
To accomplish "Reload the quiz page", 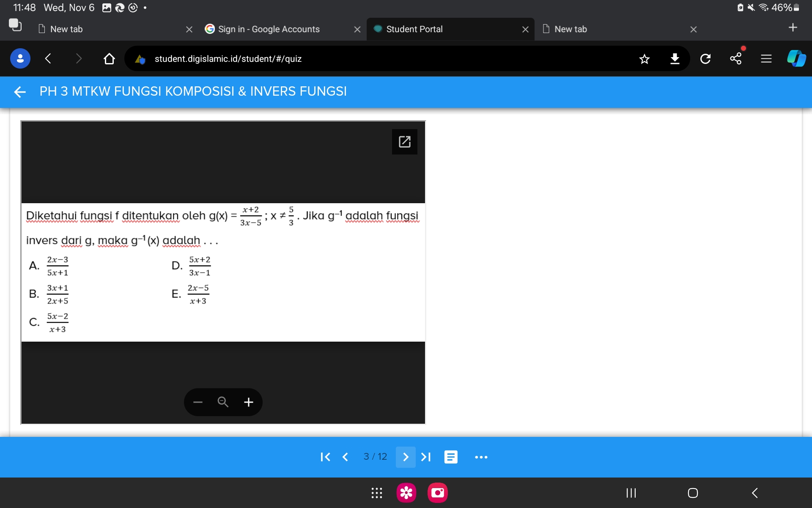I will (x=705, y=59).
